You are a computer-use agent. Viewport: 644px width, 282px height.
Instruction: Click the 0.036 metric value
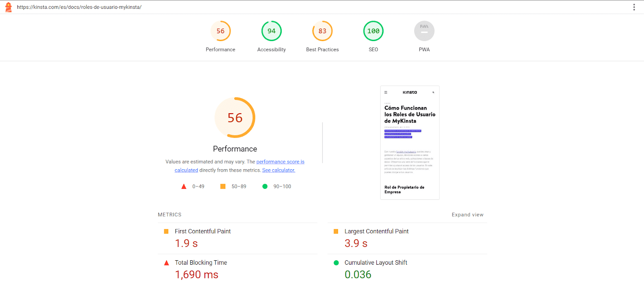358,275
